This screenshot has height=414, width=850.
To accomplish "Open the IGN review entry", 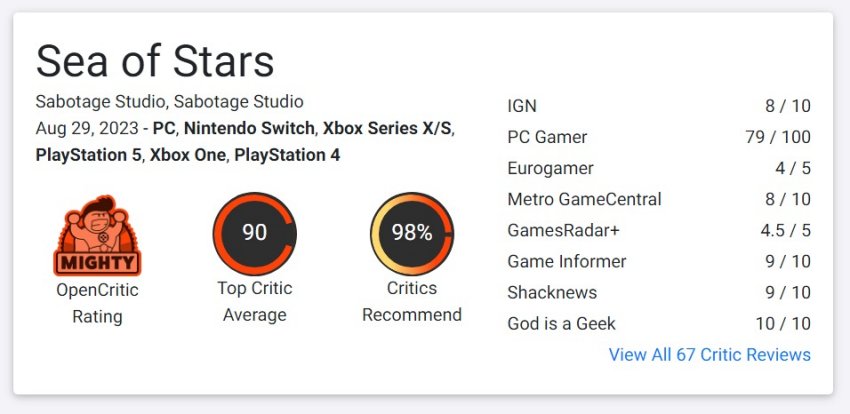I will (659, 106).
